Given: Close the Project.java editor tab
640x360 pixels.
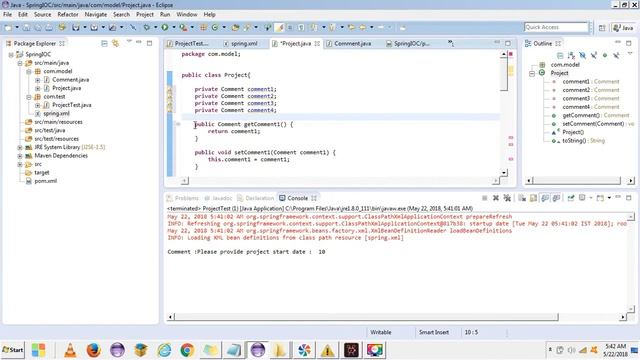Looking at the screenshot, I should [x=317, y=43].
